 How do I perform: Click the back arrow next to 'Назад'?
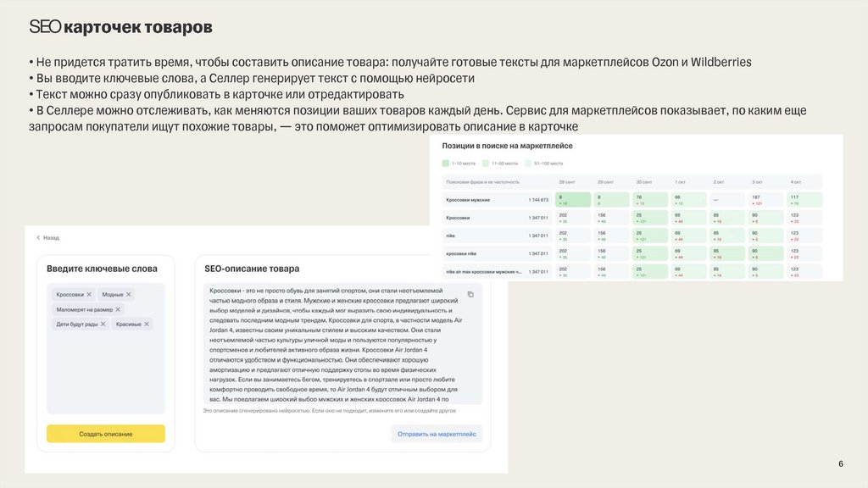(38, 238)
